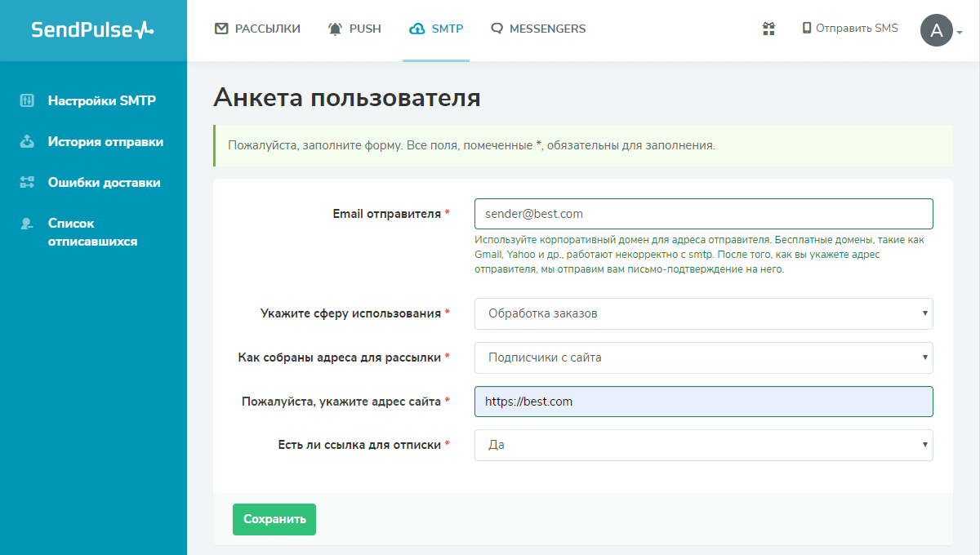
Task: Click the SMTP settings sliders icon
Action: [27, 101]
